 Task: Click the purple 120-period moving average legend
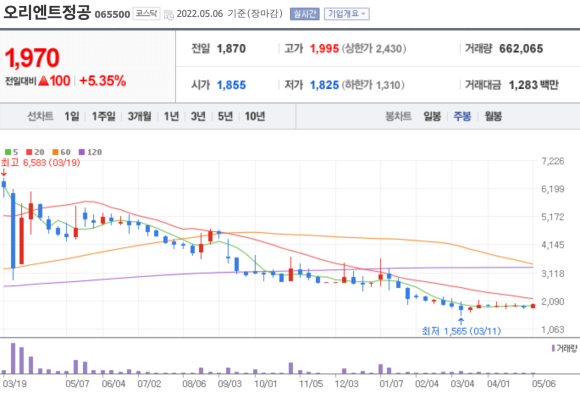coord(90,152)
